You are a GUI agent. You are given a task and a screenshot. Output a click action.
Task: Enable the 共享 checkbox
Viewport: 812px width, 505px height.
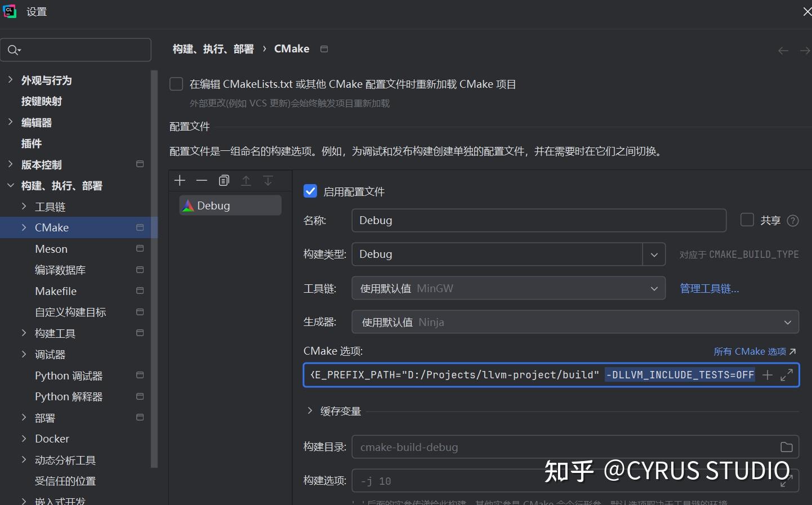[747, 220]
